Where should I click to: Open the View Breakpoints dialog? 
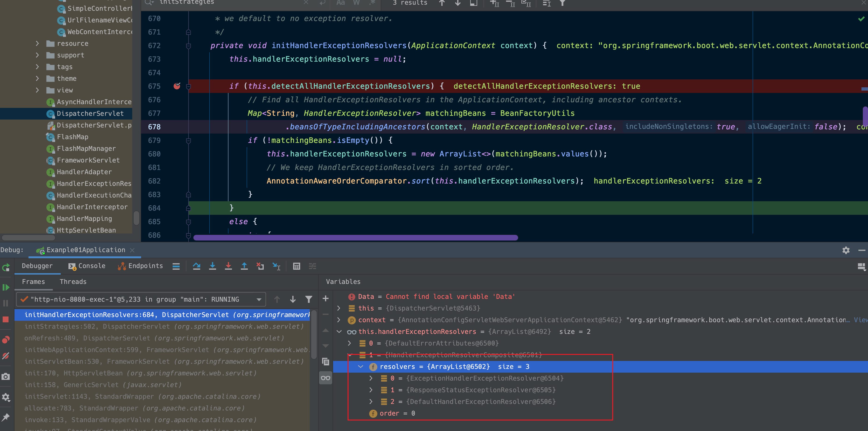tap(6, 340)
